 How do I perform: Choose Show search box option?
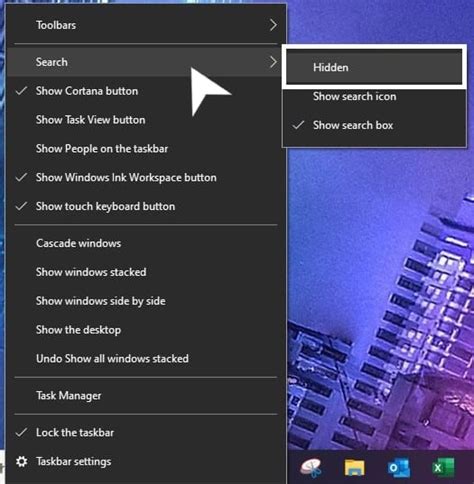pos(374,125)
